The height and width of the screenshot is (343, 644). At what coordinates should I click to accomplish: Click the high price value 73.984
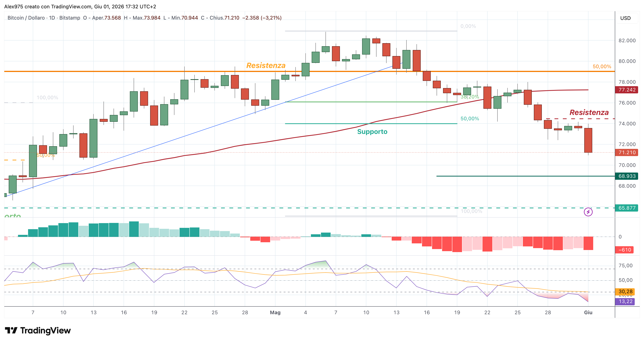tap(152, 18)
